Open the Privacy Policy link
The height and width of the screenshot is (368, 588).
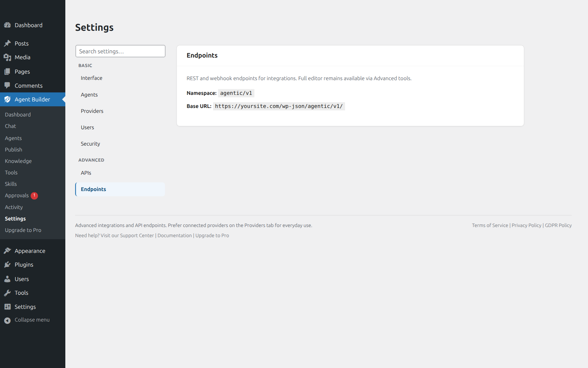(x=527, y=225)
